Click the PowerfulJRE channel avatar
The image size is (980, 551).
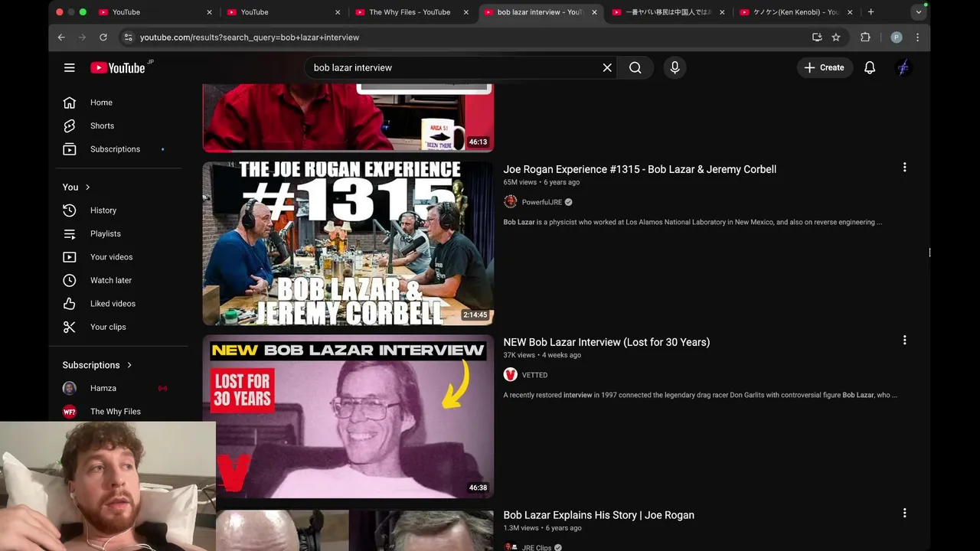[511, 202]
